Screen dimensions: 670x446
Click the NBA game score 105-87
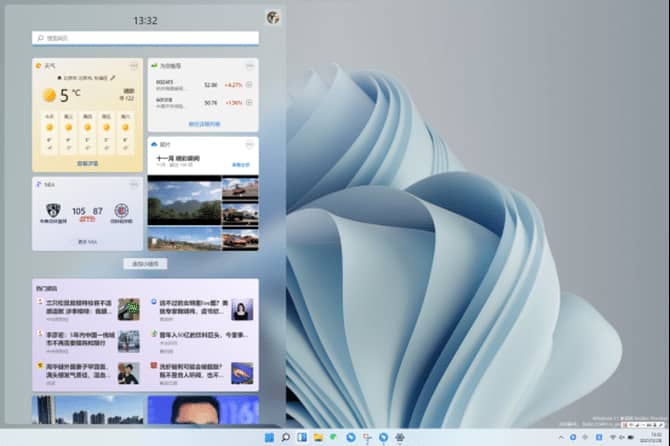(88, 211)
